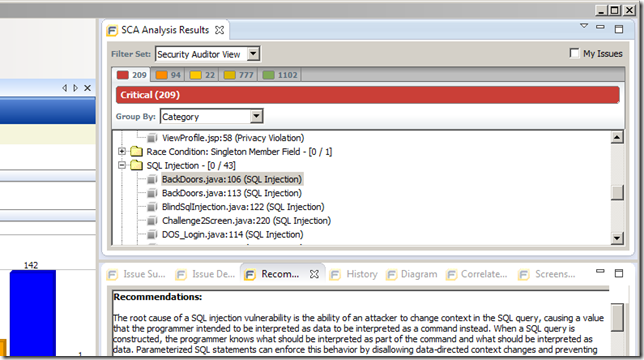Screen dimensions: 644x360
Task: Open the Filter Set dropdown arrow
Action: 253,54
